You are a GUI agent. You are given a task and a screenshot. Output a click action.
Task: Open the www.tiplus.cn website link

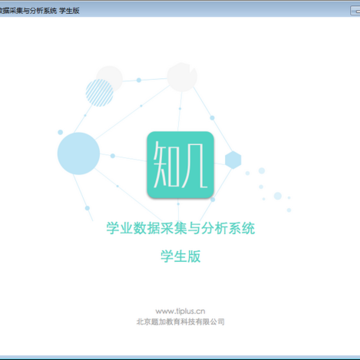(180, 311)
